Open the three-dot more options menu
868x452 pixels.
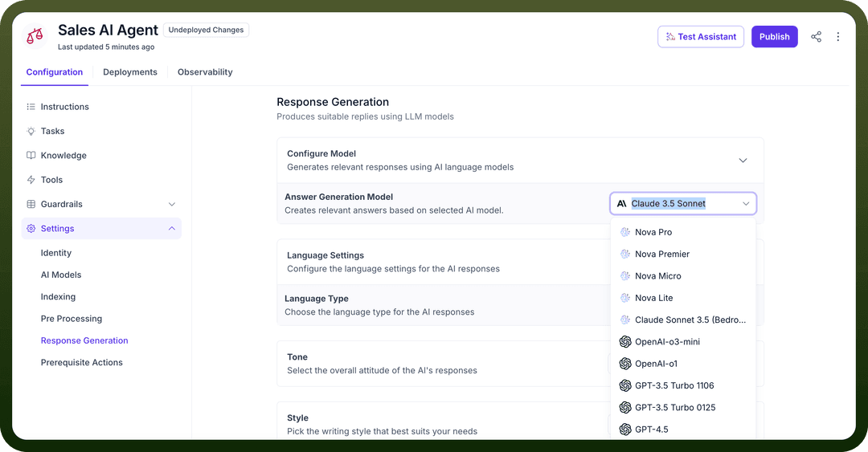(x=838, y=36)
